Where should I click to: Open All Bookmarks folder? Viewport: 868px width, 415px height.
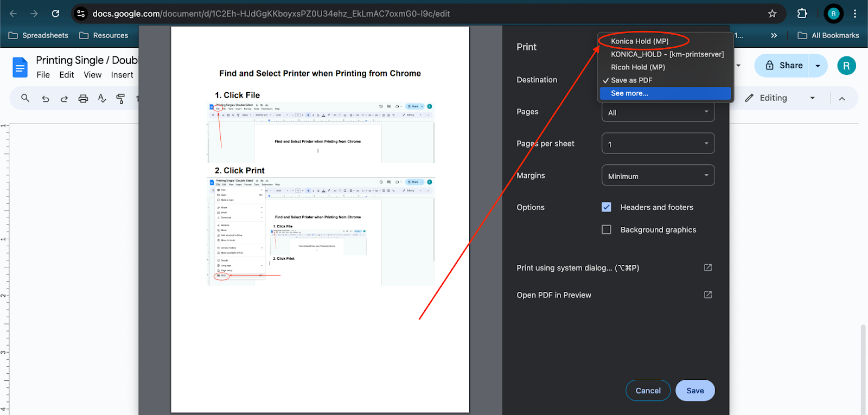[x=828, y=35]
